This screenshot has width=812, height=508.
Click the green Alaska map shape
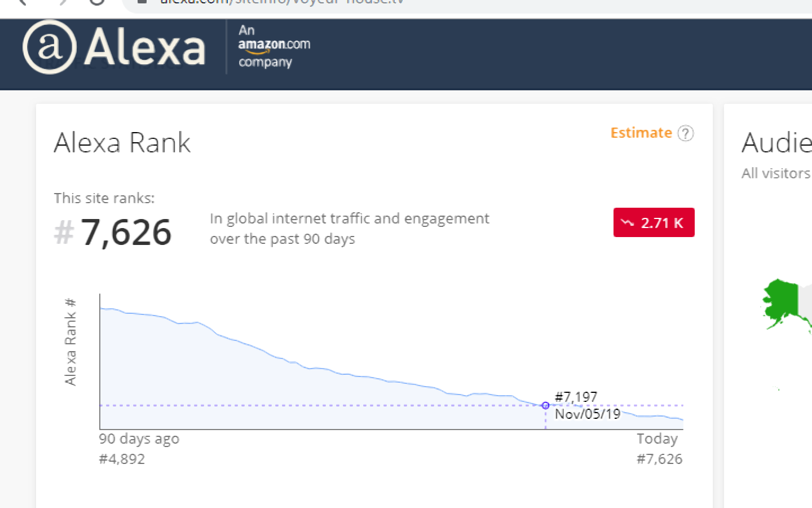coord(780,303)
